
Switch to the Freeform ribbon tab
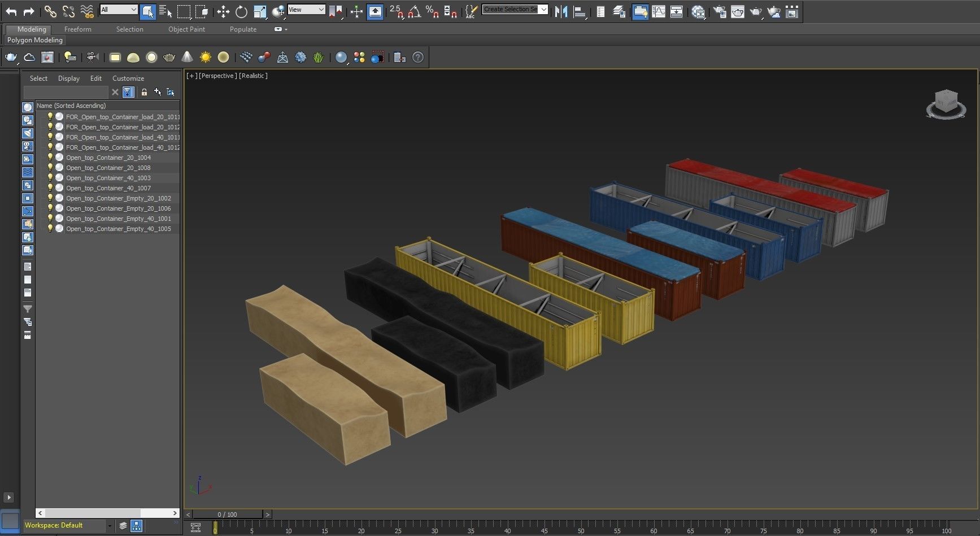78,29
